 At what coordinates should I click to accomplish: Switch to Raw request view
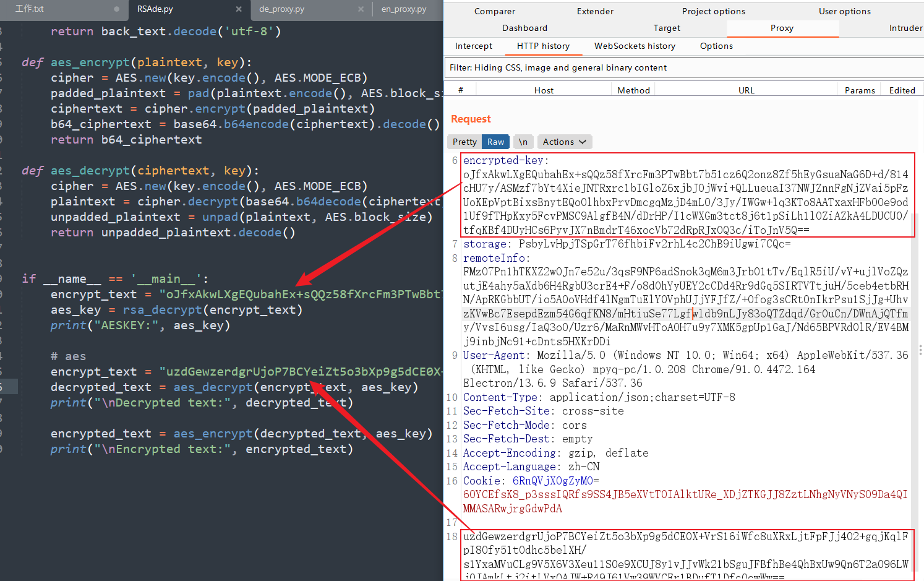pyautogui.click(x=495, y=142)
